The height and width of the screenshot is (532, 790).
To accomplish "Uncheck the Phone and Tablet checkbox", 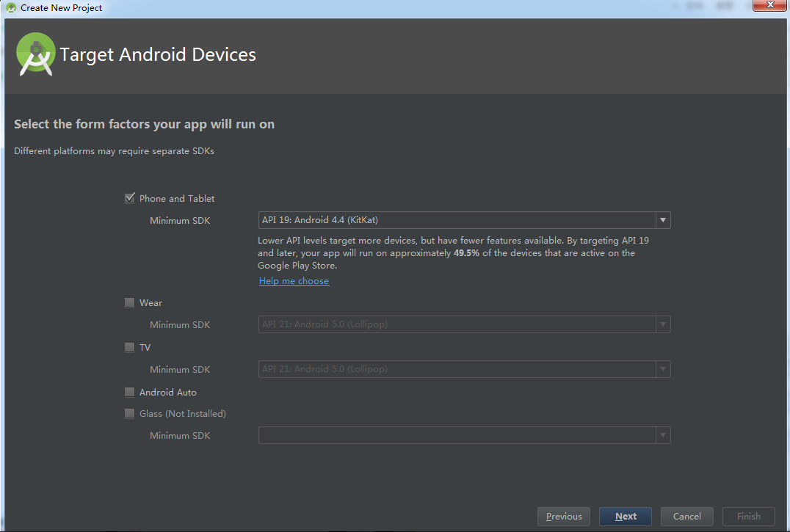I will 130,198.
